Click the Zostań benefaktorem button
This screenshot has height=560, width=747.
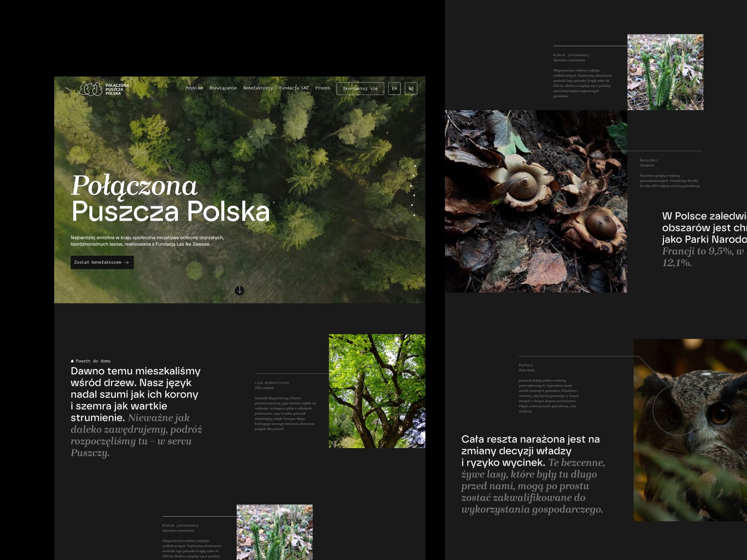[x=102, y=262]
